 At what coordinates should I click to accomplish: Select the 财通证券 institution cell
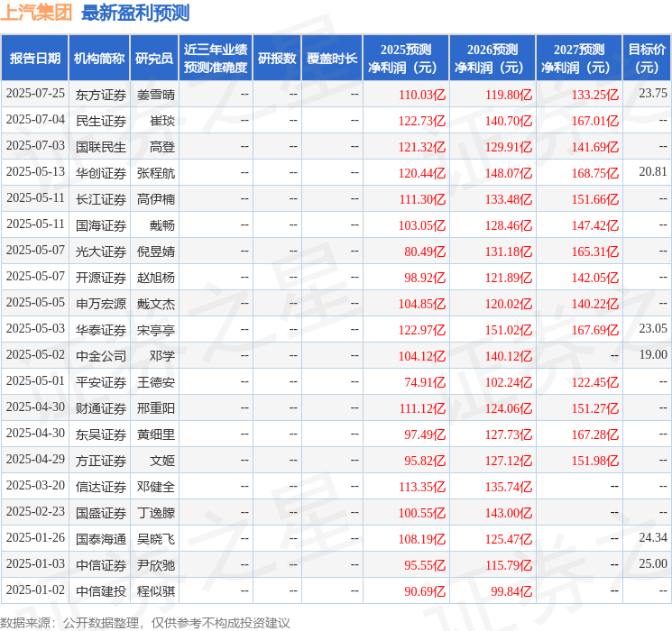click(x=101, y=408)
